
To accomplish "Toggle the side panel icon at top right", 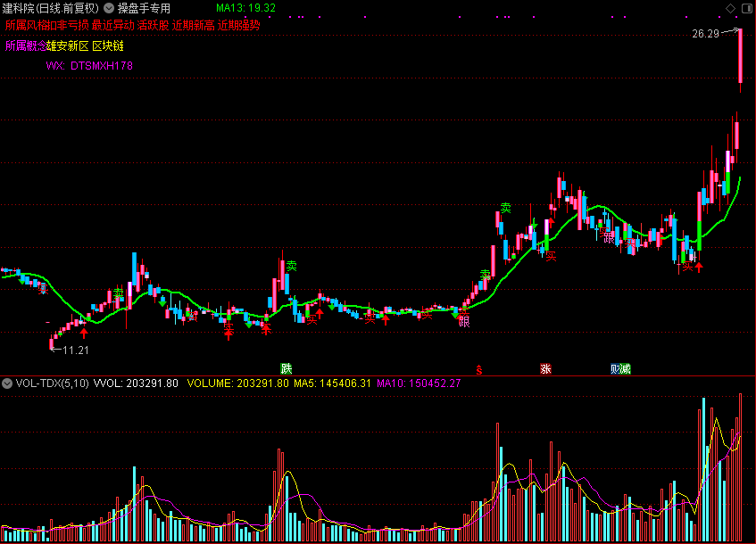I will [746, 8].
